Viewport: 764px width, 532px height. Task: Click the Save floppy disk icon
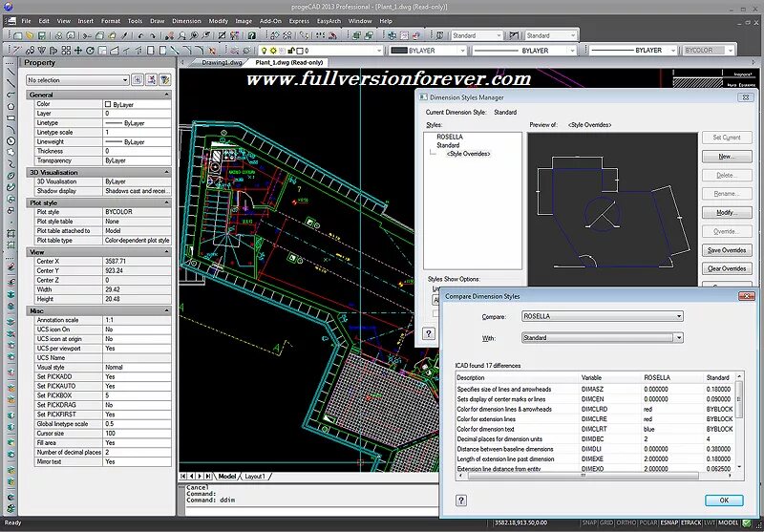(42, 35)
